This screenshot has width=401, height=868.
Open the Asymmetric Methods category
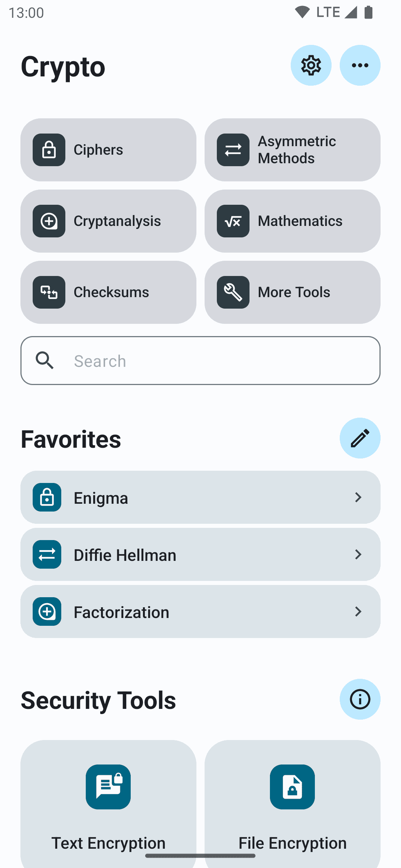point(292,150)
